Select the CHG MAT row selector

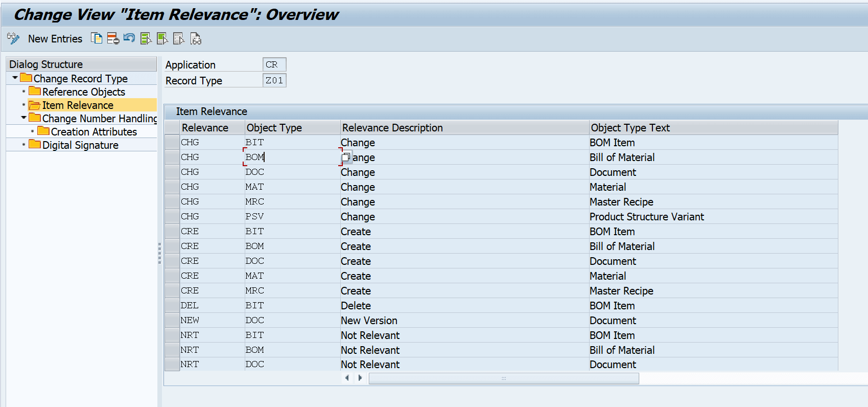click(x=172, y=187)
